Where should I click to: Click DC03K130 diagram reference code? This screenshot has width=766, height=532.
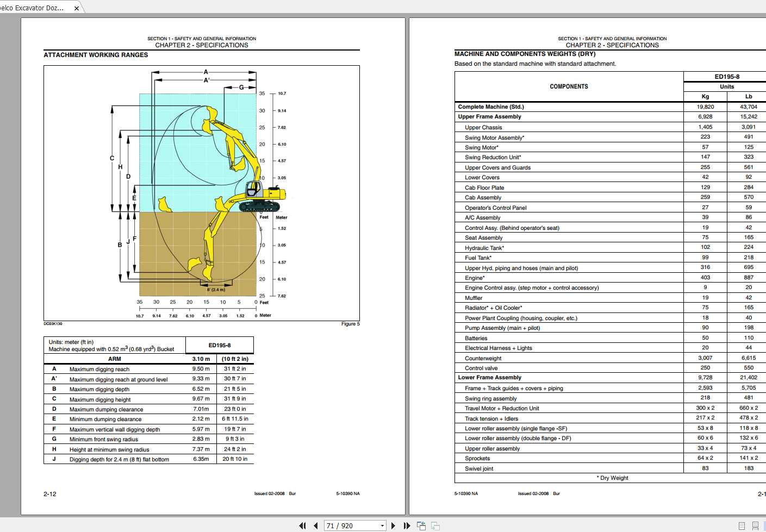click(x=53, y=324)
